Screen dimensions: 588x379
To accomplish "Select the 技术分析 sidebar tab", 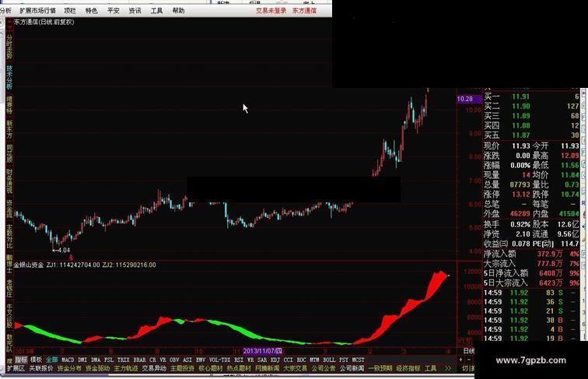I will (x=9, y=77).
